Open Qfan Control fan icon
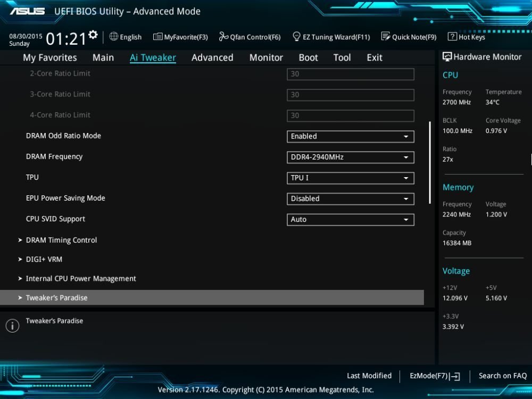This screenshot has width=532, height=399. coord(223,36)
